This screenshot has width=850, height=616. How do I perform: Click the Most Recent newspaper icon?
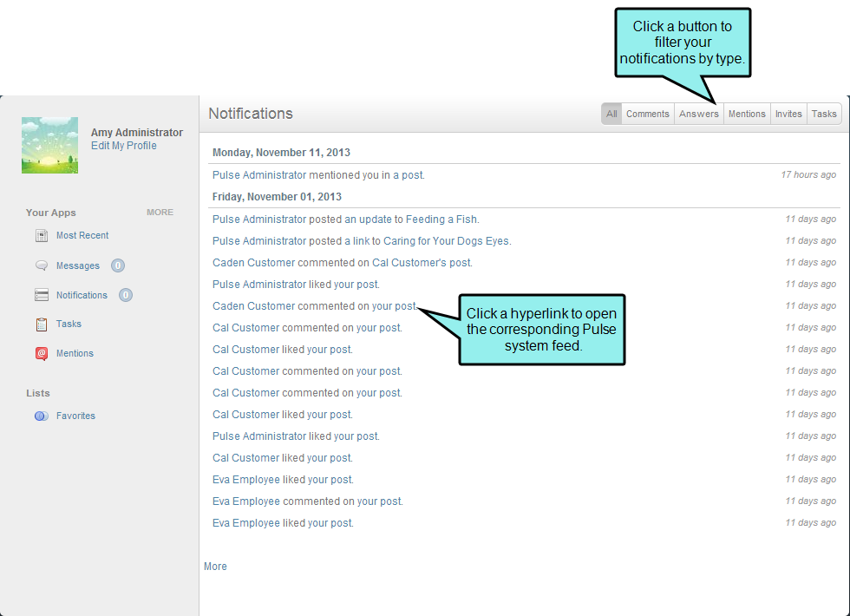42,235
